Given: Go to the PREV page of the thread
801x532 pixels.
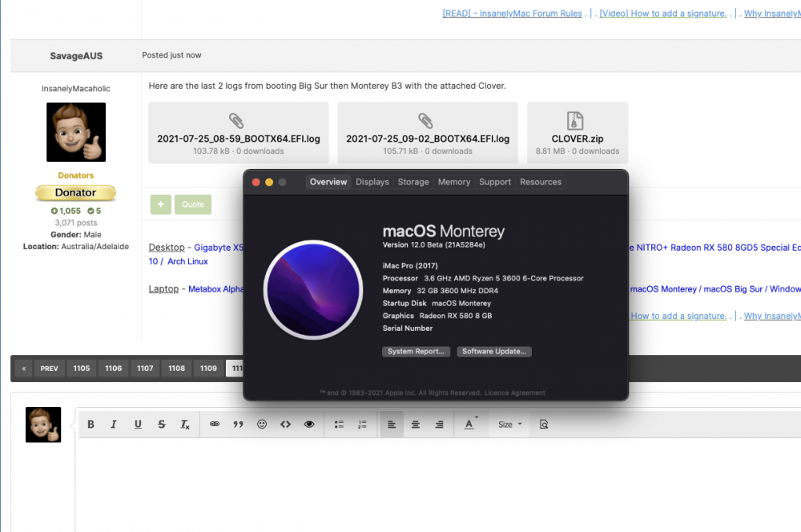Looking at the screenshot, I should 50,369.
